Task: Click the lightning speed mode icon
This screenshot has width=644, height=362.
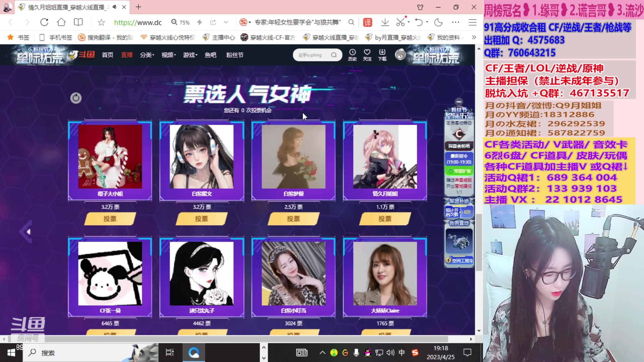Action: coord(200,22)
